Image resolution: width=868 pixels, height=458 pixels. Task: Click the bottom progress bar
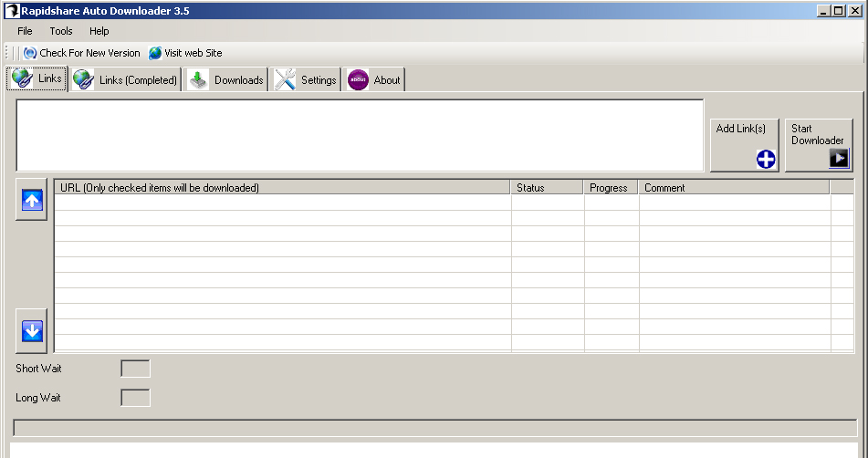[434, 428]
